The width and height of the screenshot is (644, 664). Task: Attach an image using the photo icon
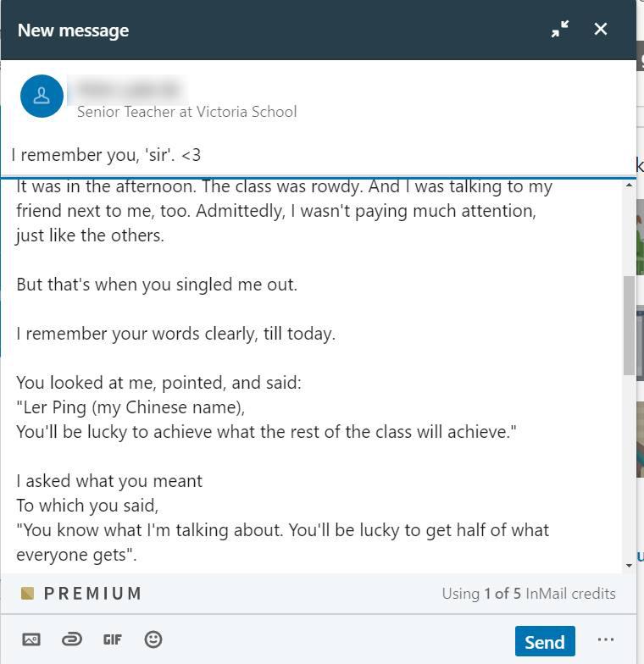pos(31,639)
